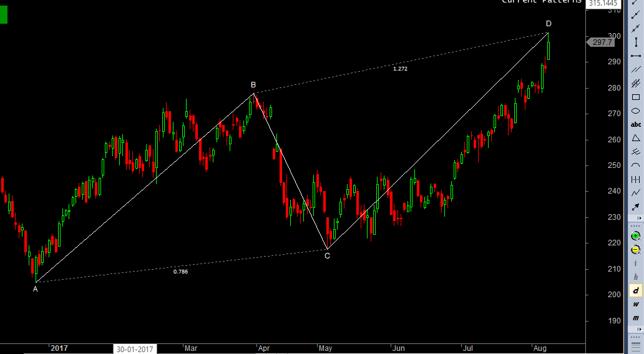644x354 pixels.
Task: Select the vertical line drawing tool
Action: (x=636, y=42)
